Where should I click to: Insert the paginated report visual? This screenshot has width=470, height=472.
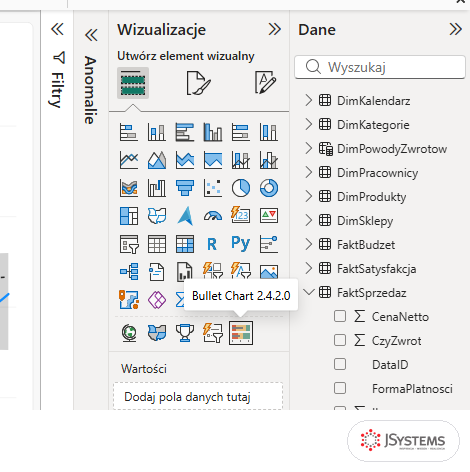[185, 272]
